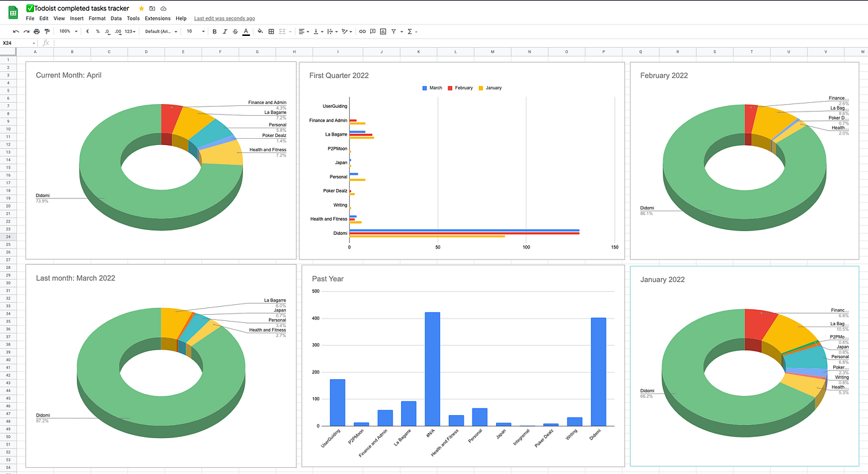This screenshot has height=474, width=868.
Task: Click the insert chart icon
Action: coord(383,31)
